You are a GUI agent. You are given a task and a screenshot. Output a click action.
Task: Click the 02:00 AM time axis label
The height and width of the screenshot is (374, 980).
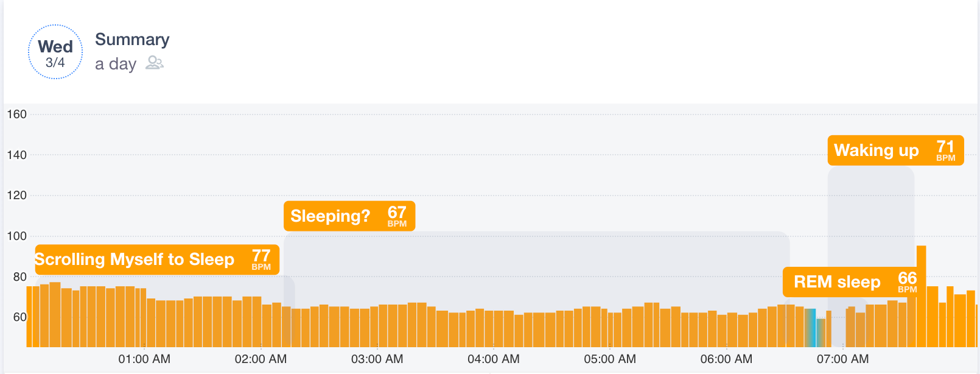click(x=261, y=359)
